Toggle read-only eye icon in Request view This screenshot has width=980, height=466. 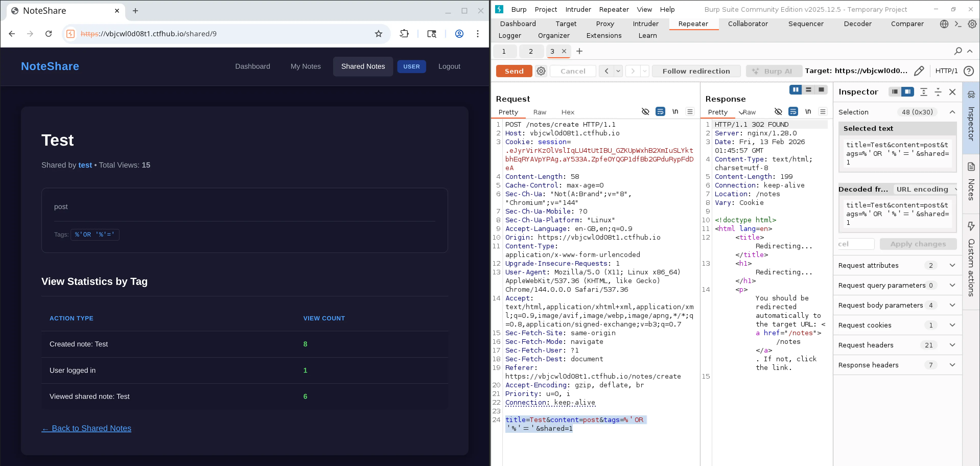click(x=646, y=111)
